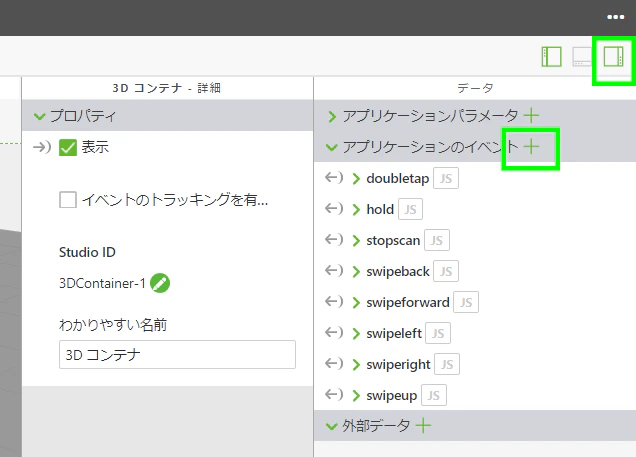The width and height of the screenshot is (636, 457).
Task: Collapse the アプリケーションのイベント section
Action: (x=332, y=147)
